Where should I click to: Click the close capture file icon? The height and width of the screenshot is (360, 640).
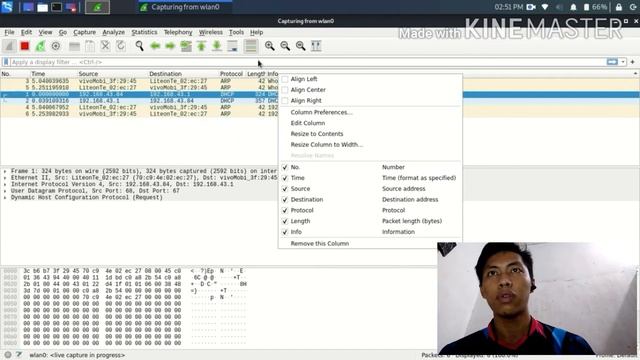pos(105,46)
